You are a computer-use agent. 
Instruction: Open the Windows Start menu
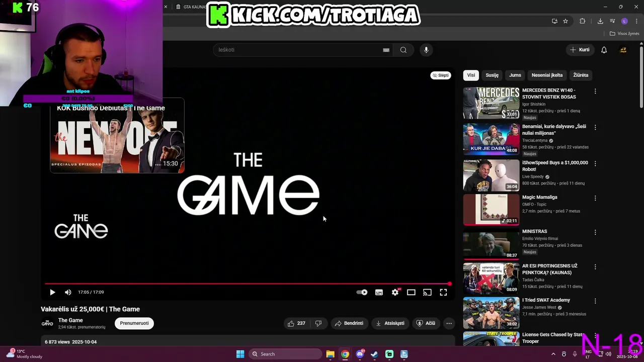tap(240, 354)
